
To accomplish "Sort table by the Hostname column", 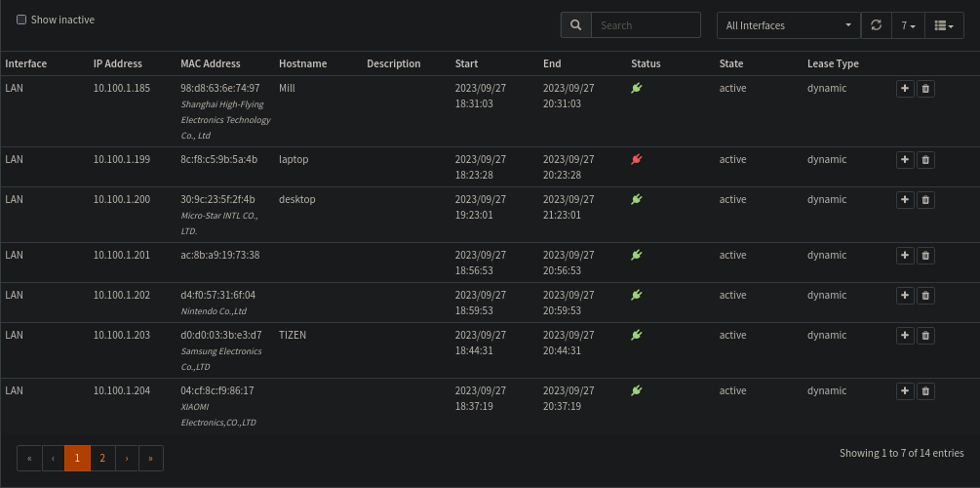I will (302, 64).
